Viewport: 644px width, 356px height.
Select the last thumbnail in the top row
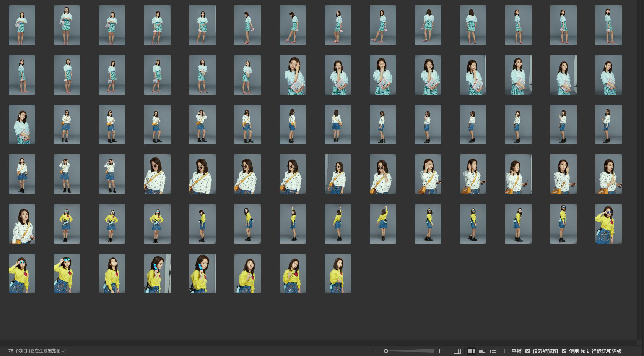click(x=608, y=25)
